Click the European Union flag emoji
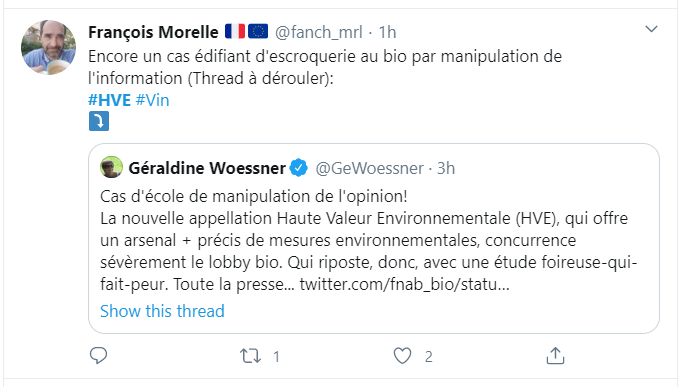This screenshot has height=387, width=680. (x=258, y=31)
